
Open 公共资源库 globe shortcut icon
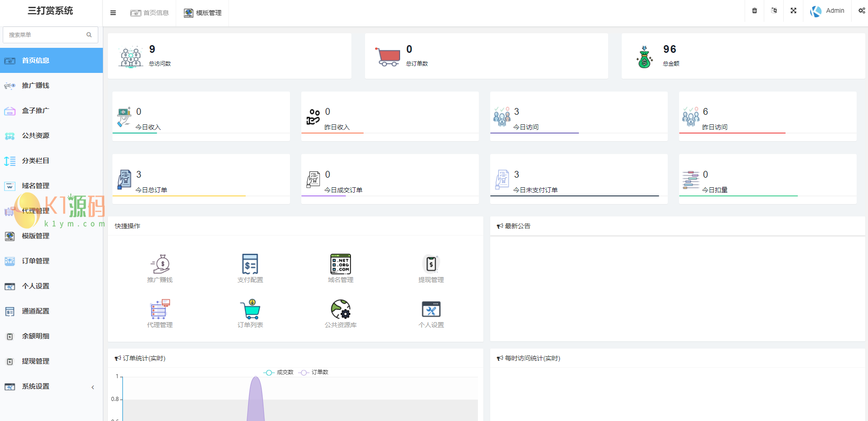pos(340,309)
